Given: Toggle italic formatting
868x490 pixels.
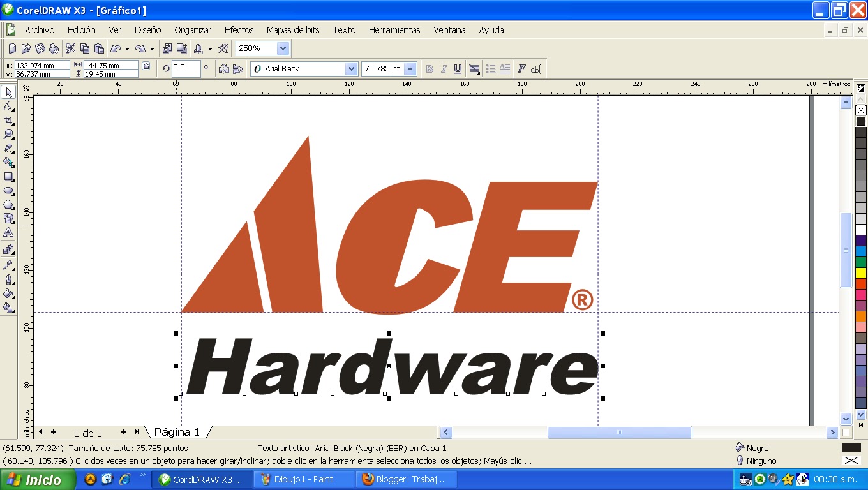Looking at the screenshot, I should tap(445, 68).
